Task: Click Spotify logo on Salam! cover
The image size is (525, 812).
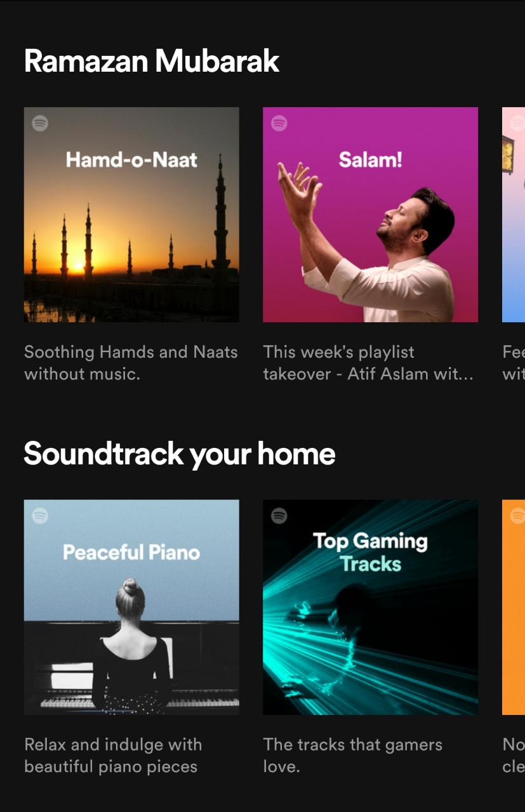Action: [x=279, y=123]
